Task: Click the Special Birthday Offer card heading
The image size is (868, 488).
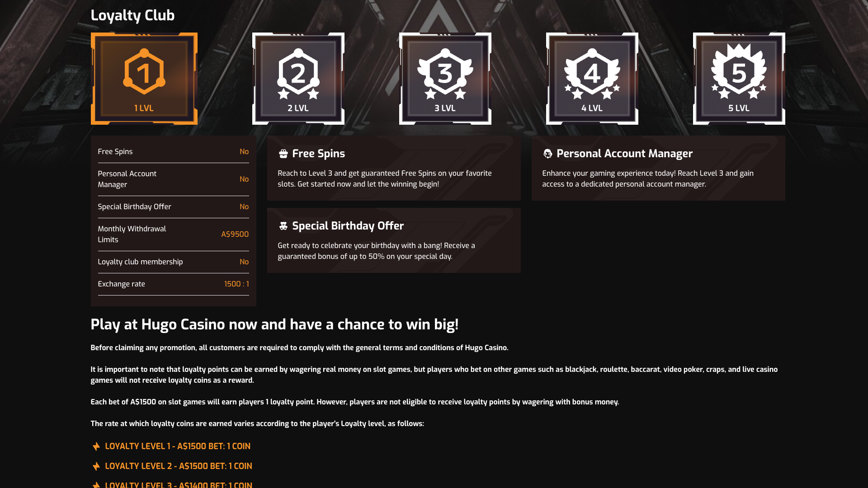Action: click(348, 226)
